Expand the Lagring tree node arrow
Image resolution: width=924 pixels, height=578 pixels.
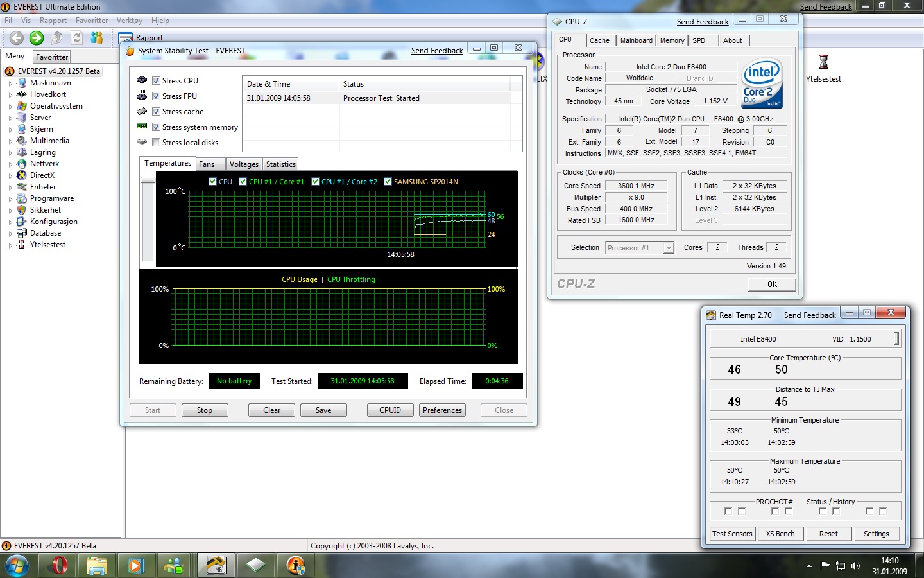click(10, 153)
